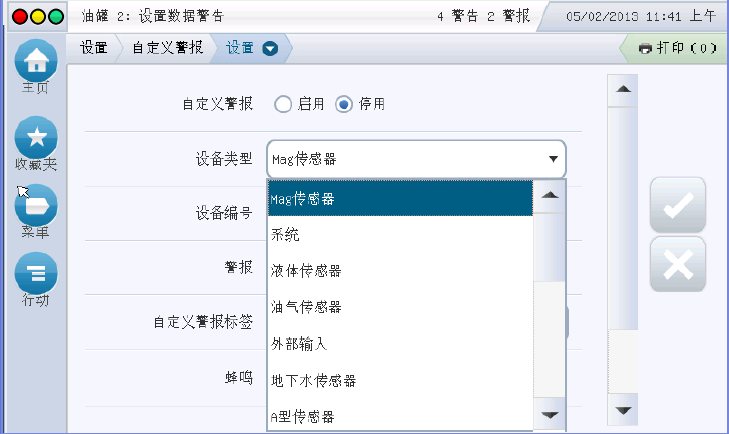
Task: Click the green checkmark confirm button
Action: coord(677,205)
